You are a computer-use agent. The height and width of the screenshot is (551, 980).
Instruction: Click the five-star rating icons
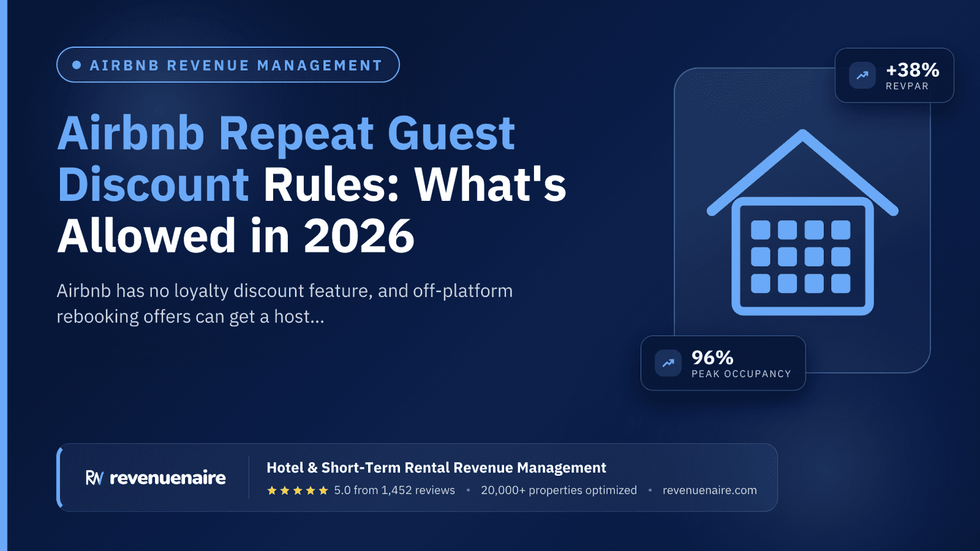point(297,490)
